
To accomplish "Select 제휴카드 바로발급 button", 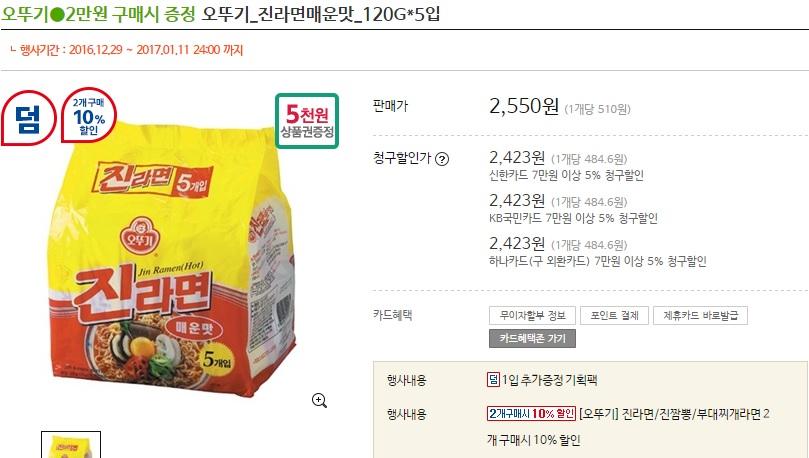I will point(700,315).
